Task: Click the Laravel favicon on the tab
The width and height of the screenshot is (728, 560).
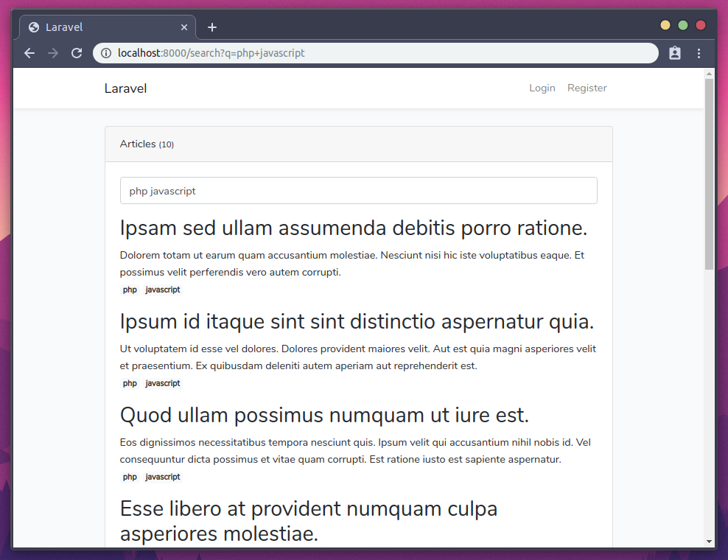Action: coord(32,27)
